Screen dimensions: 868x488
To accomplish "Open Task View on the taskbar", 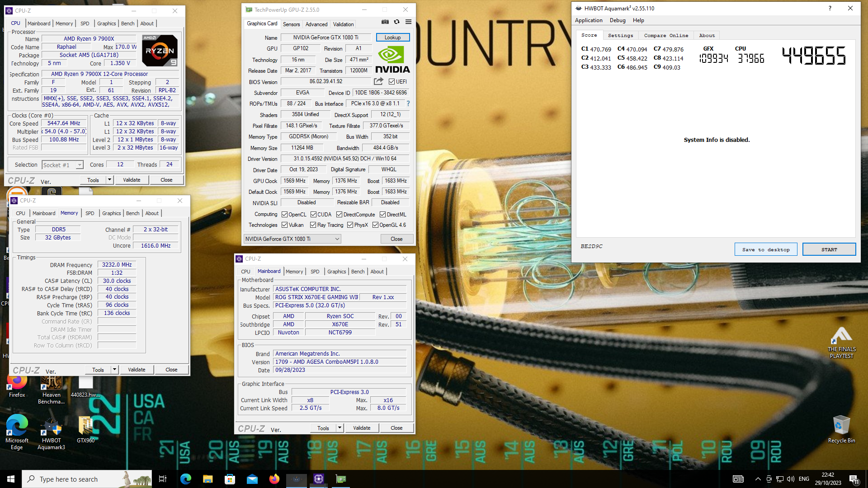I will [x=163, y=479].
